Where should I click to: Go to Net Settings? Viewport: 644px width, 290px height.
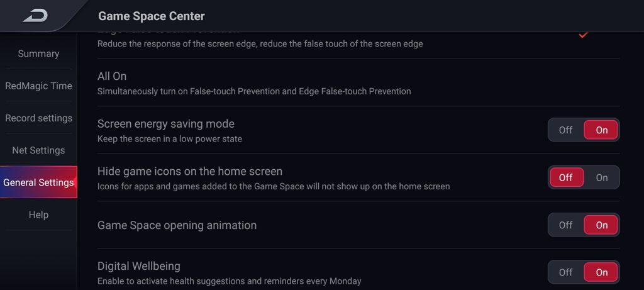[x=38, y=150]
